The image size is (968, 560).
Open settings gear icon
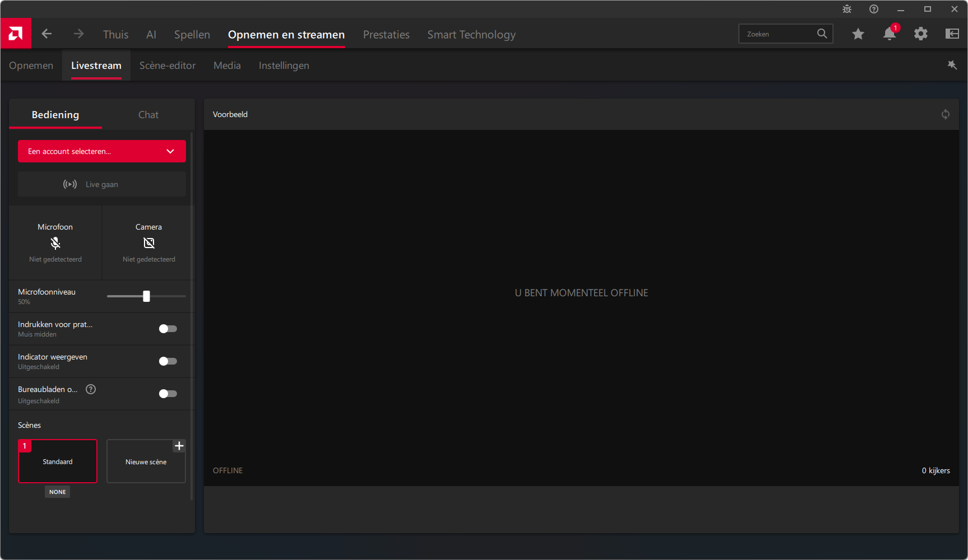[920, 34]
